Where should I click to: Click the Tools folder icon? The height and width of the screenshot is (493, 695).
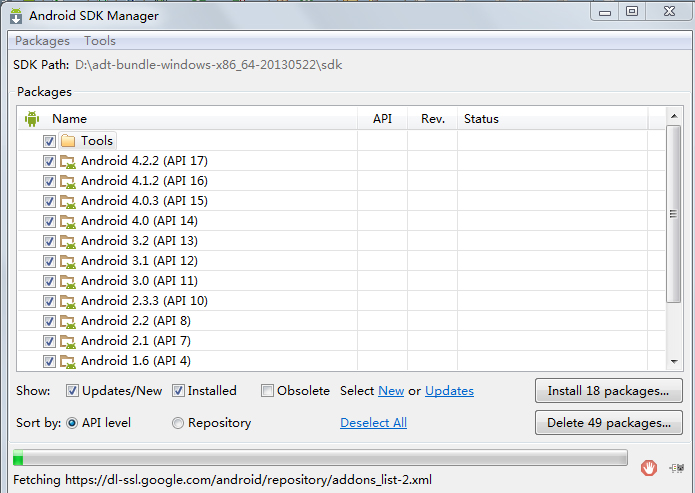click(x=68, y=141)
